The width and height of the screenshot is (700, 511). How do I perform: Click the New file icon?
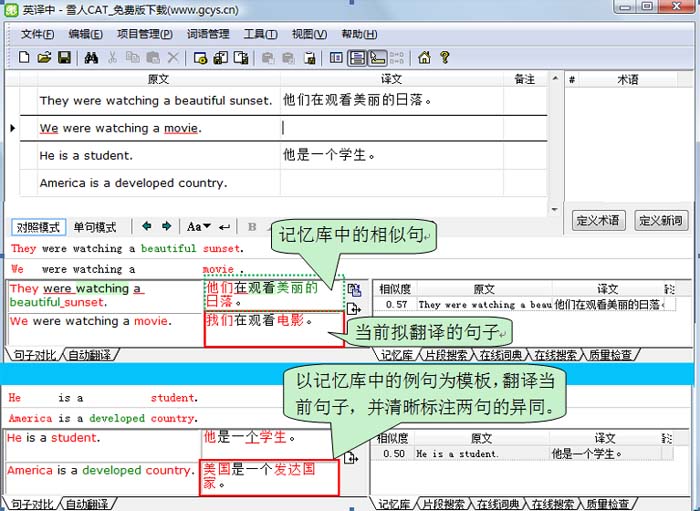(x=24, y=58)
